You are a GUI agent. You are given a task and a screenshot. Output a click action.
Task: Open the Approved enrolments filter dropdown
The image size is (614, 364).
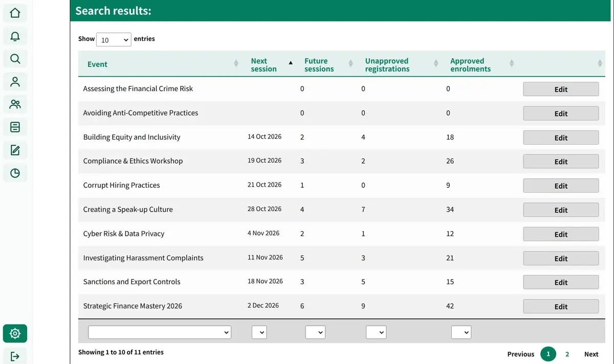461,332
